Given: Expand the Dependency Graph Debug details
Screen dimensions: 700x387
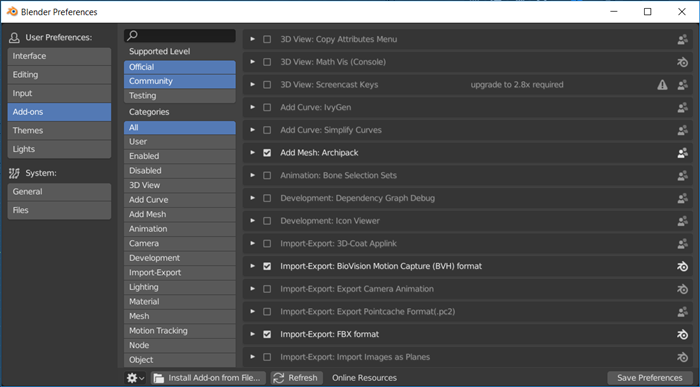Looking at the screenshot, I should tap(252, 198).
